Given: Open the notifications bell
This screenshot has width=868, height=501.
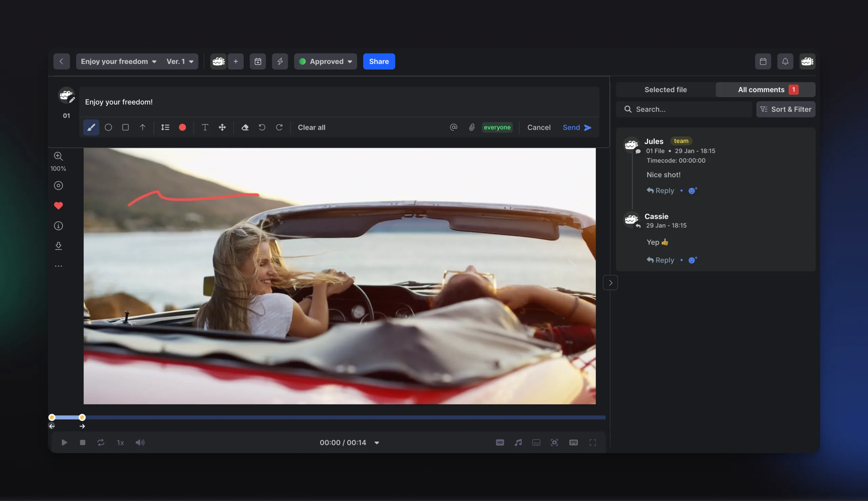Looking at the screenshot, I should [785, 61].
